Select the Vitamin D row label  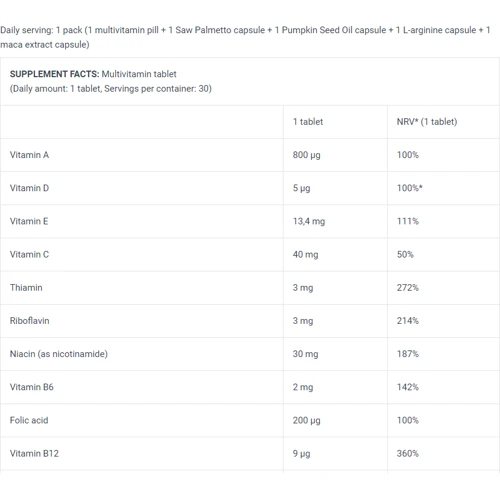(x=29, y=188)
